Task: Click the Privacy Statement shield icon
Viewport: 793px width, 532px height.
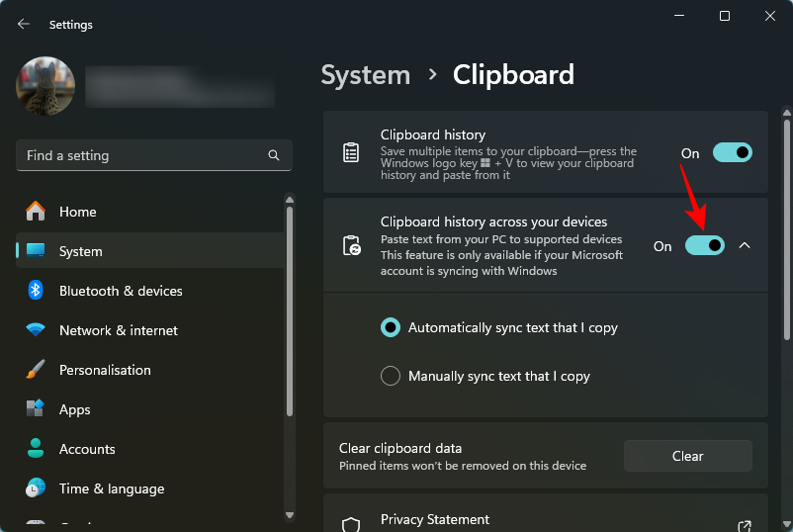Action: click(351, 525)
